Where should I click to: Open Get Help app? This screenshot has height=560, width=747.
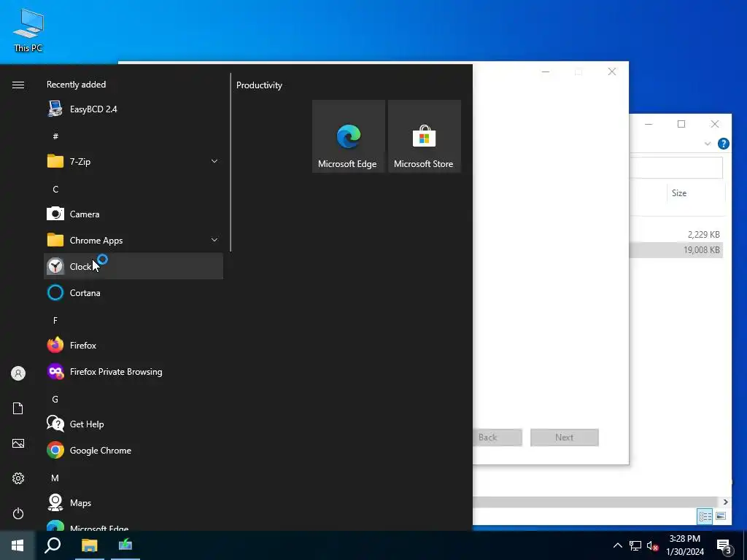coord(133,424)
